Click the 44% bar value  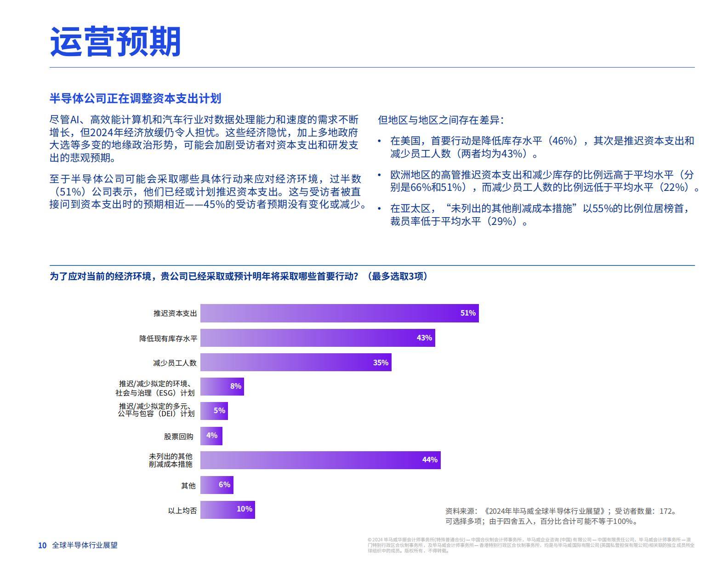430,460
